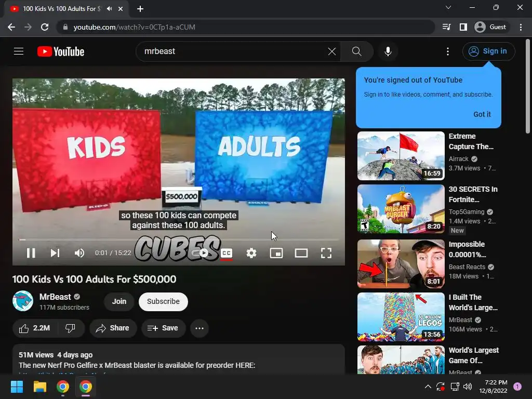Mute the video volume
The width and height of the screenshot is (532, 399).
point(79,253)
